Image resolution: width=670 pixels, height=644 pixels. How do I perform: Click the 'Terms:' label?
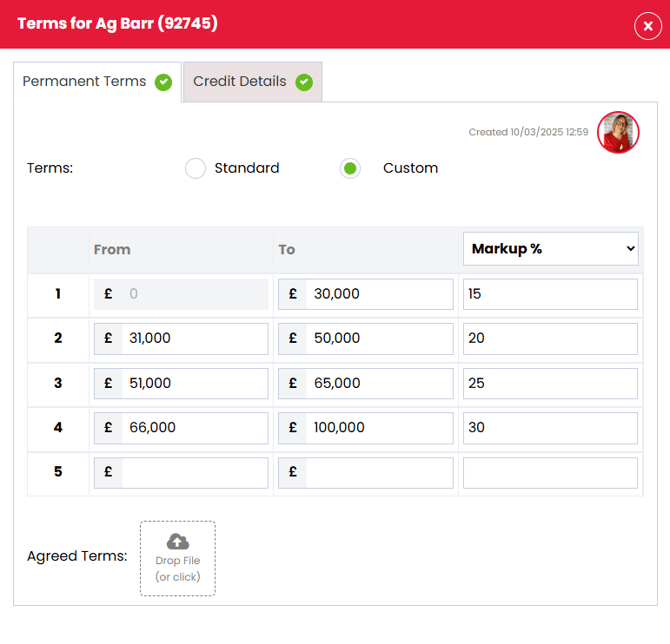(50, 168)
